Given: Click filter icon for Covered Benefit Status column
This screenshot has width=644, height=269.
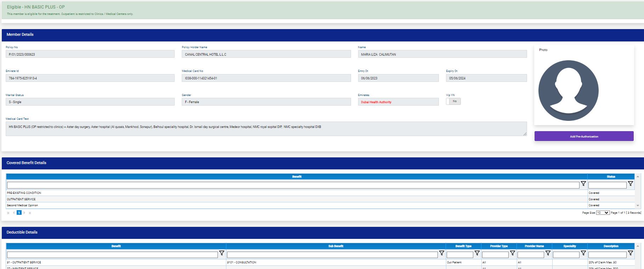Looking at the screenshot, I should coord(630,184).
